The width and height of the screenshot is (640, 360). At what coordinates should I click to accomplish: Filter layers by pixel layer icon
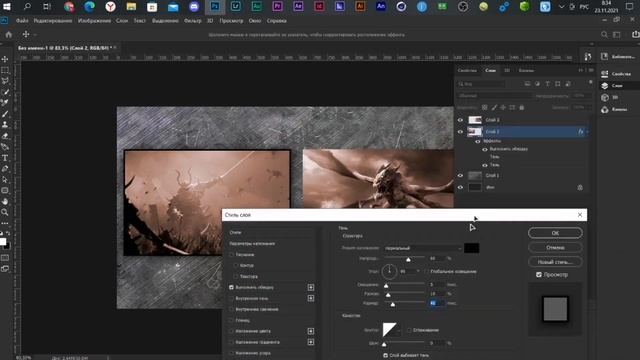527,84
